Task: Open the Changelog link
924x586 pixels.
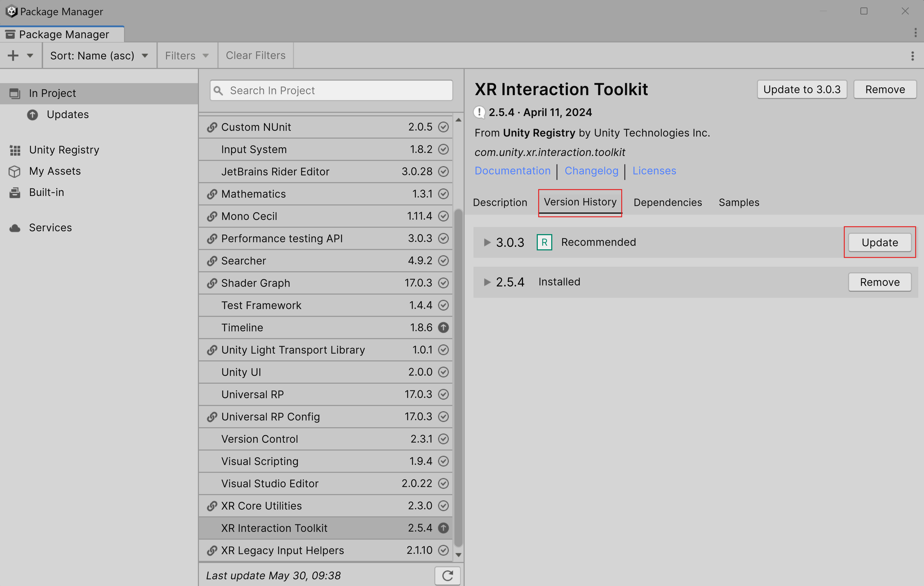Action: [x=591, y=170]
